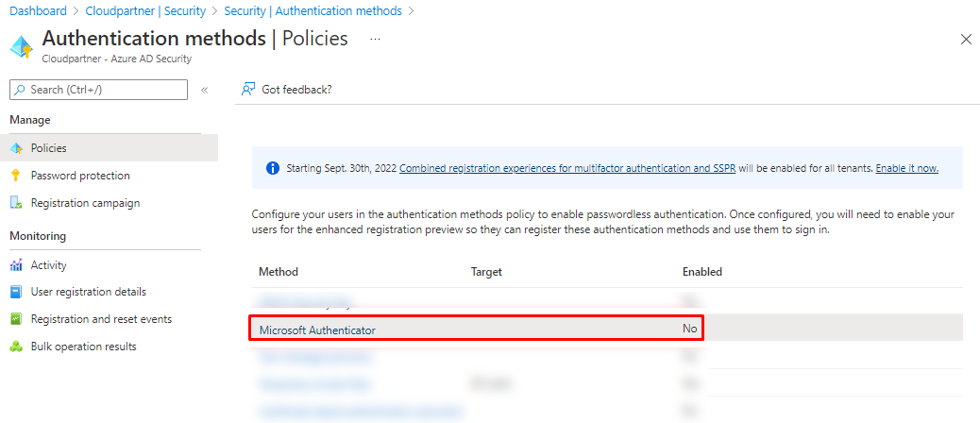Click the Registration campaign icon
Viewport: 980px width, 423px height.
coord(16,203)
